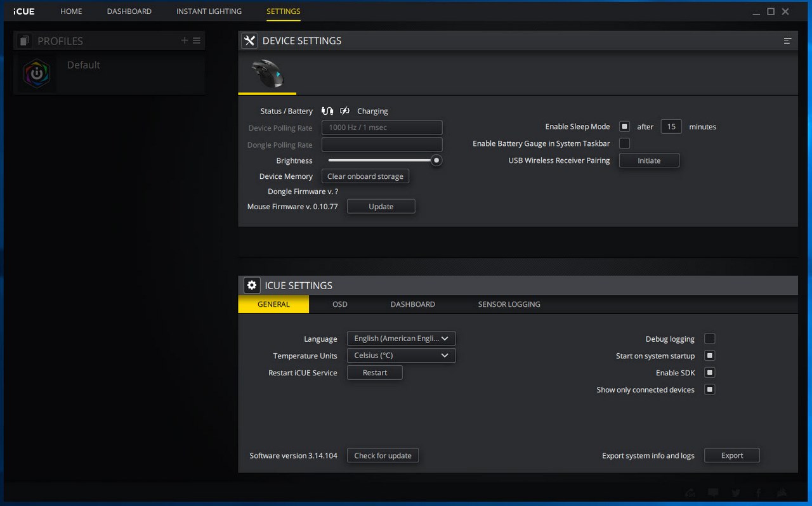The width and height of the screenshot is (812, 506).
Task: Toggle the Enable SDK checkbox
Action: (x=710, y=372)
